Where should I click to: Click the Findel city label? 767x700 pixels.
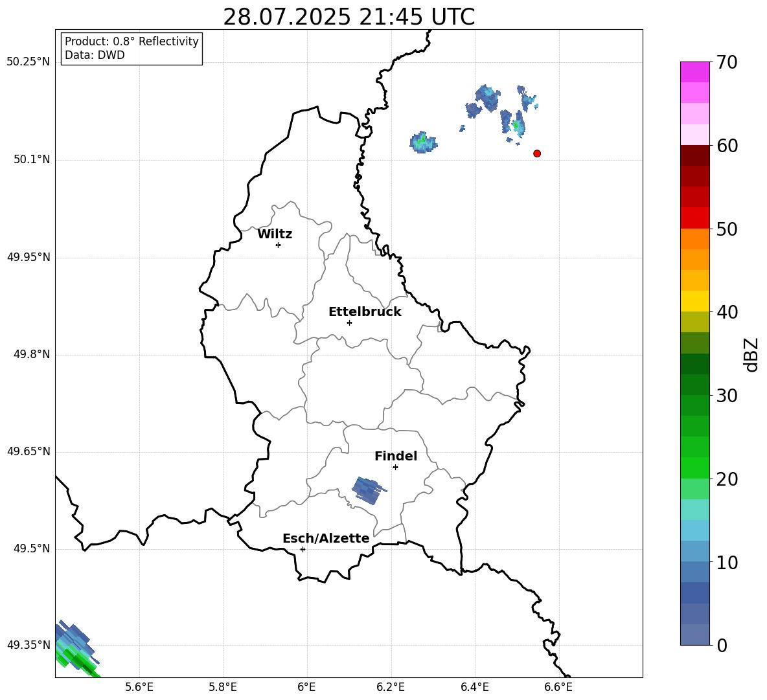click(396, 456)
